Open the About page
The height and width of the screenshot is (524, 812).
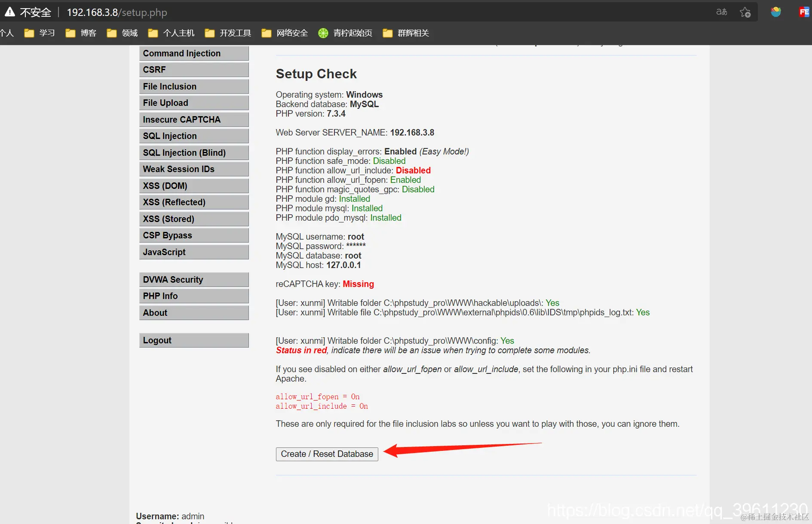[x=194, y=313]
